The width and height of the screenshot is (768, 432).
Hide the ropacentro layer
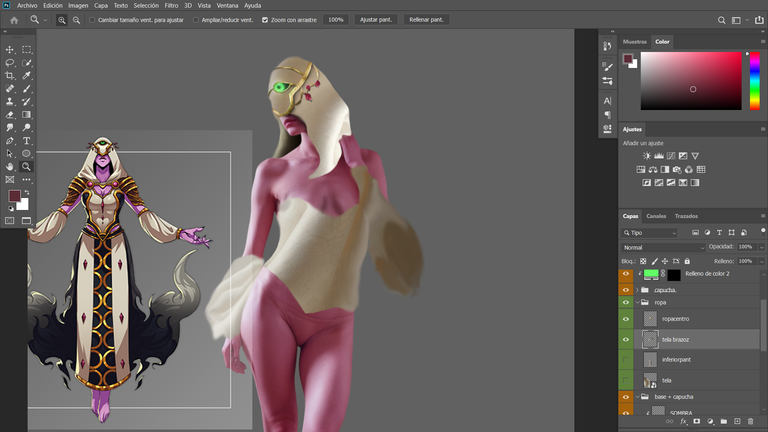click(625, 319)
